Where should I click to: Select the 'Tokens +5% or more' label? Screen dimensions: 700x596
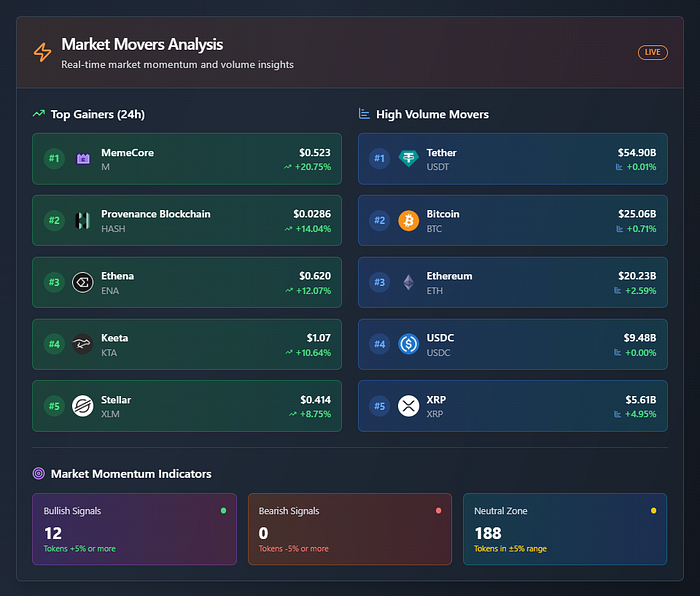tap(79, 549)
